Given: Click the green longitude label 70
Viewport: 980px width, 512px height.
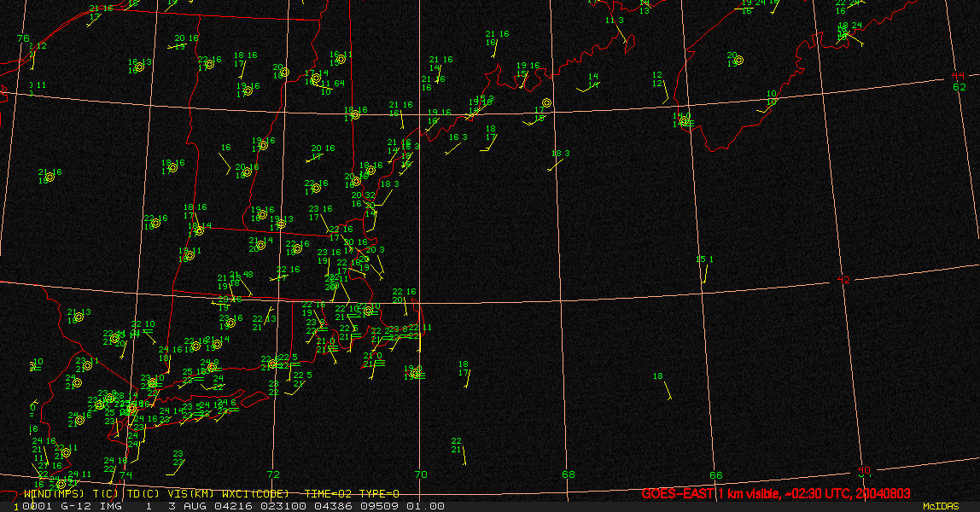Looking at the screenshot, I should (x=421, y=474).
